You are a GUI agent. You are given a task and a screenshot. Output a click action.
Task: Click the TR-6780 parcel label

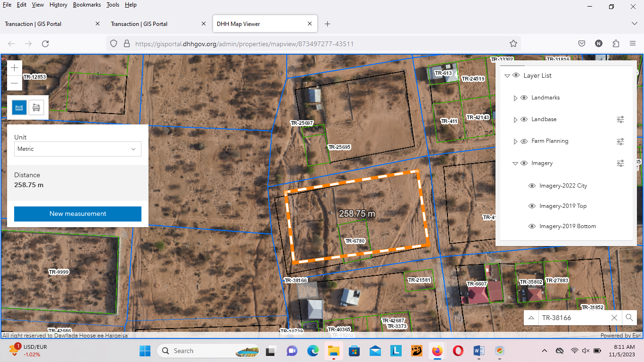coord(355,241)
